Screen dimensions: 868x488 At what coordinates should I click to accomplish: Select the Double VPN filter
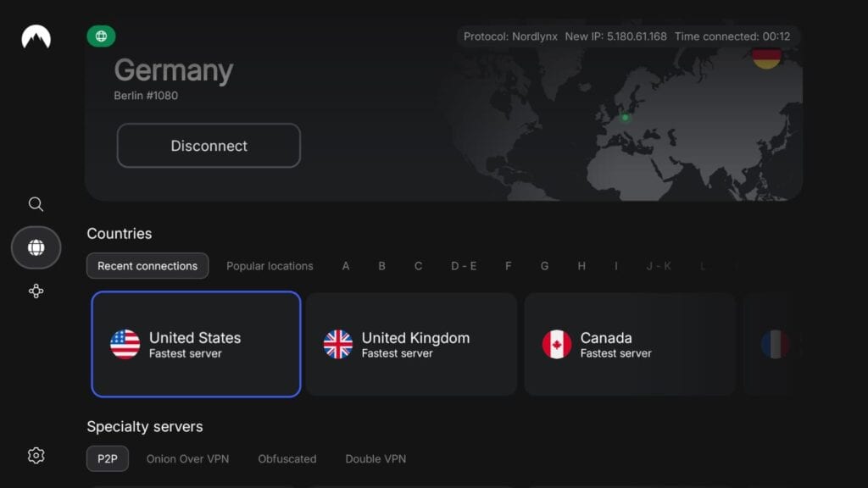click(x=376, y=458)
